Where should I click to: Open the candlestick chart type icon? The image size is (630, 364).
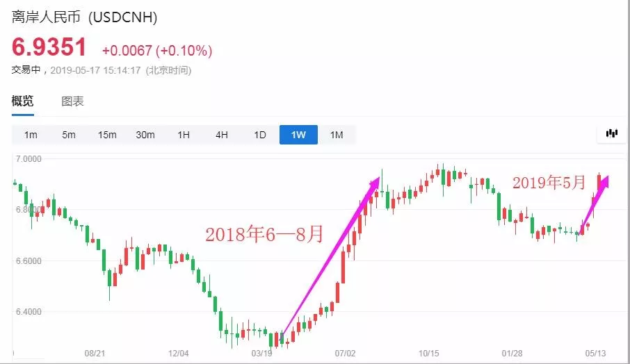(611, 133)
